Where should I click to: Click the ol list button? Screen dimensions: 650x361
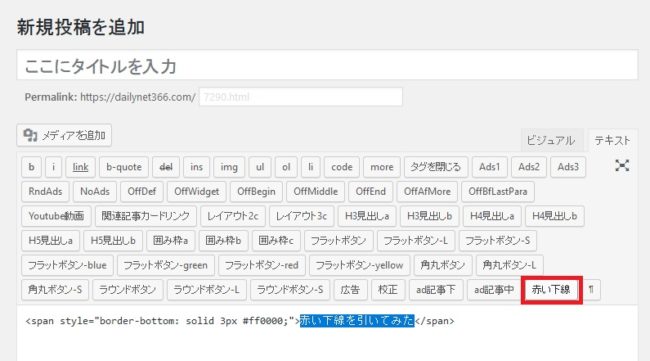point(286,167)
